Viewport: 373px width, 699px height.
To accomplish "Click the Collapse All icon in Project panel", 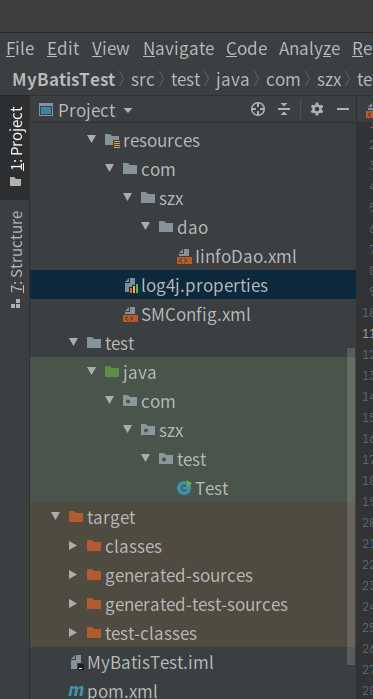I will click(x=284, y=109).
